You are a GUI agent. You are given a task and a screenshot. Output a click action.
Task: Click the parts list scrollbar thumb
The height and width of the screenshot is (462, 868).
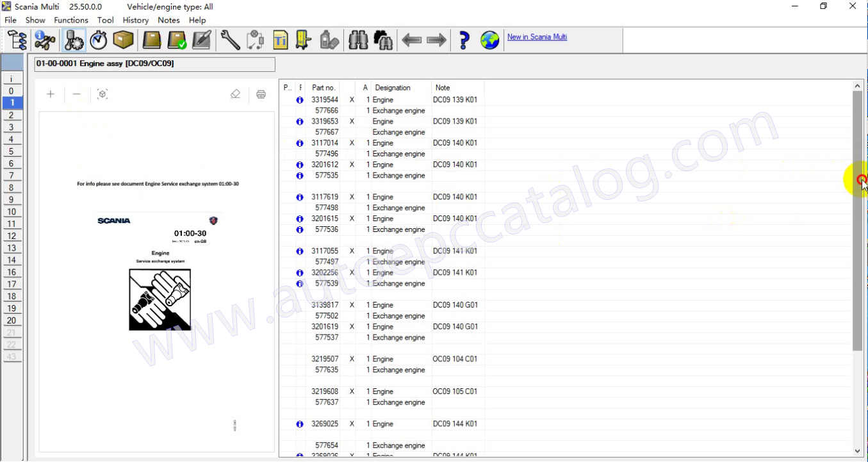click(x=858, y=220)
